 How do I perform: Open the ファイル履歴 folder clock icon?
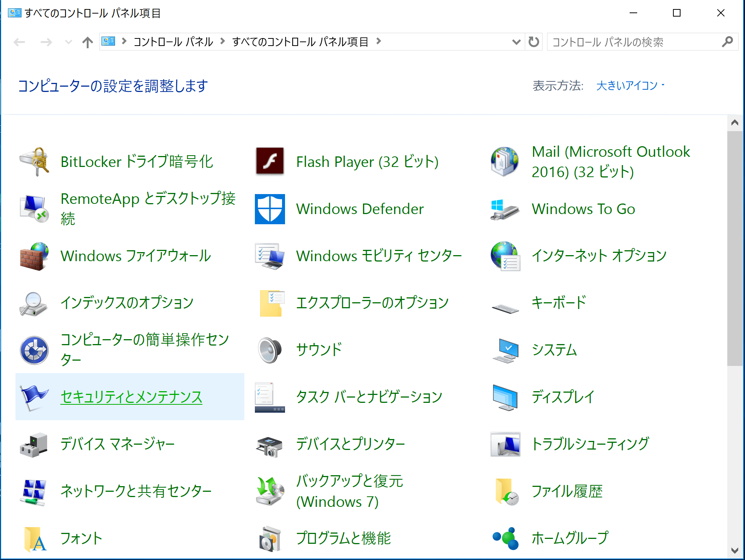click(505, 491)
